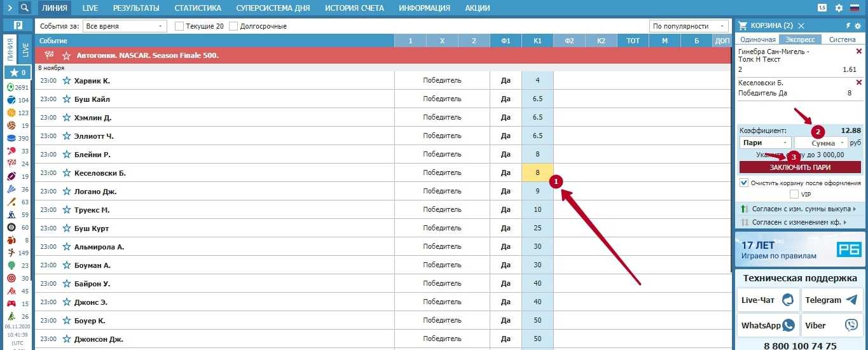Open Live-Чат support button
Screen dimensions: 868x350
coord(768,300)
